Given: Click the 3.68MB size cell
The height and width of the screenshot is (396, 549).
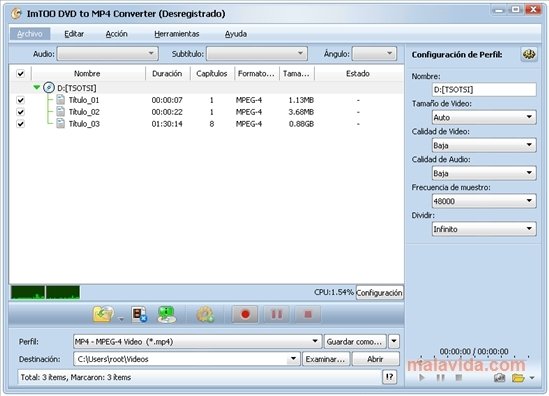Looking at the screenshot, I should (301, 112).
